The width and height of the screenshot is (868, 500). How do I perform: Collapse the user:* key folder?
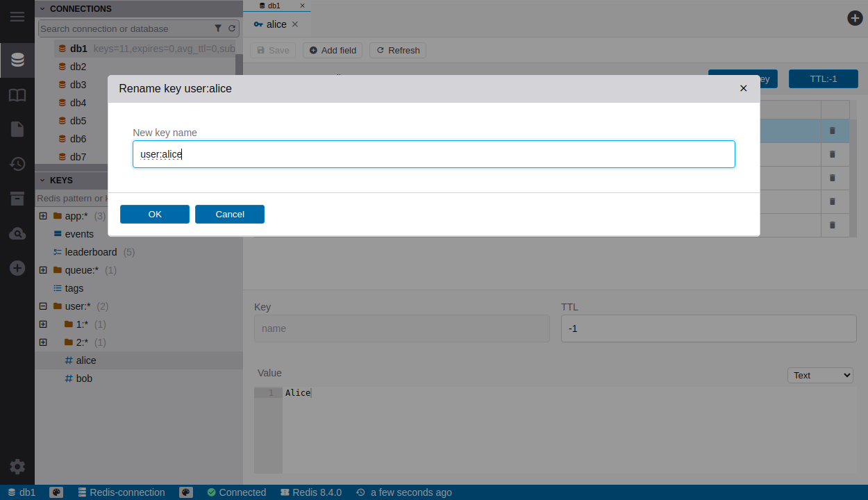coord(43,306)
